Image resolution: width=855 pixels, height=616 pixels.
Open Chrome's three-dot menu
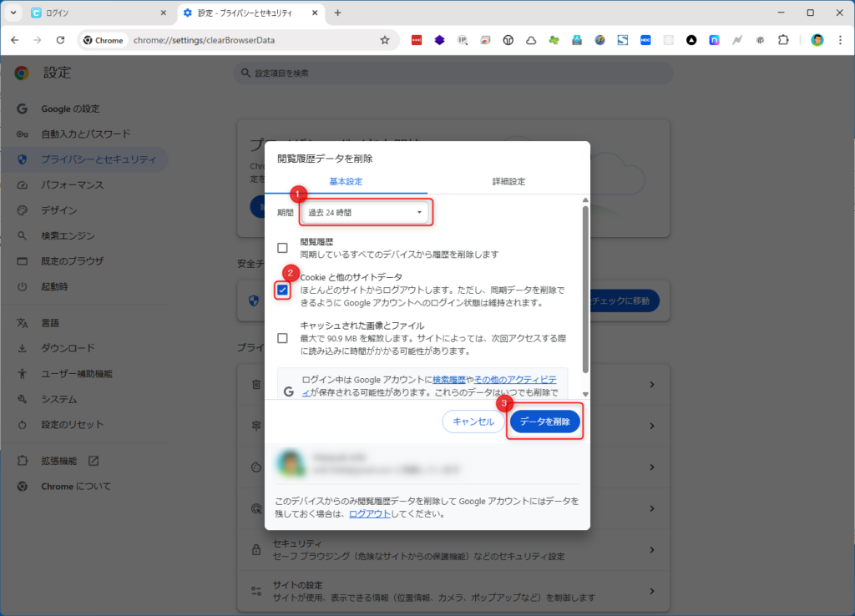pyautogui.click(x=839, y=40)
